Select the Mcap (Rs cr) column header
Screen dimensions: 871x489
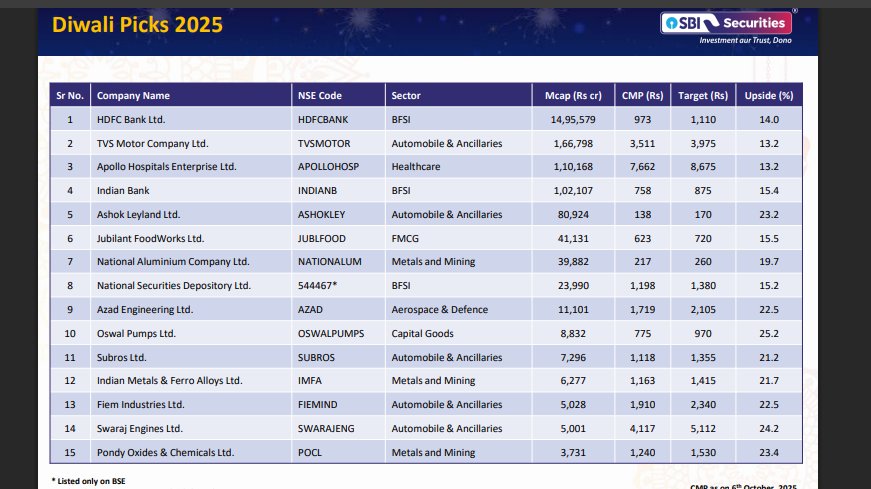[573, 96]
